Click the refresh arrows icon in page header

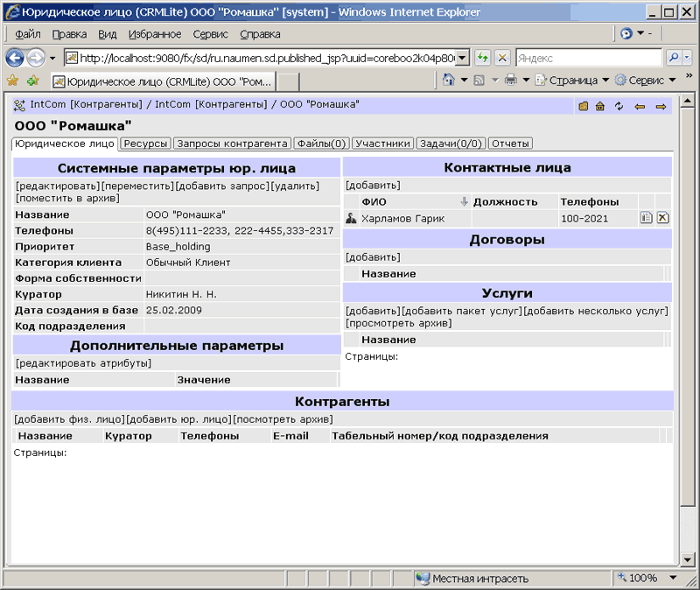(619, 106)
